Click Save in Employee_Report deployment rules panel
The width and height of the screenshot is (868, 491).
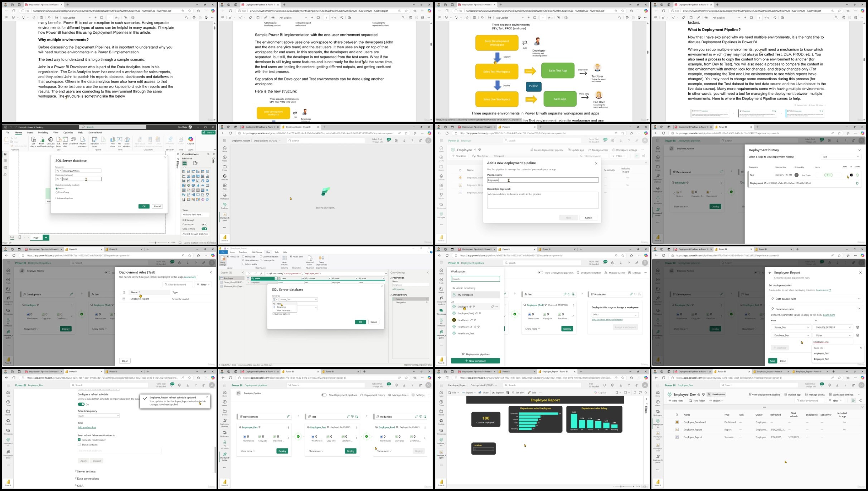(772, 360)
